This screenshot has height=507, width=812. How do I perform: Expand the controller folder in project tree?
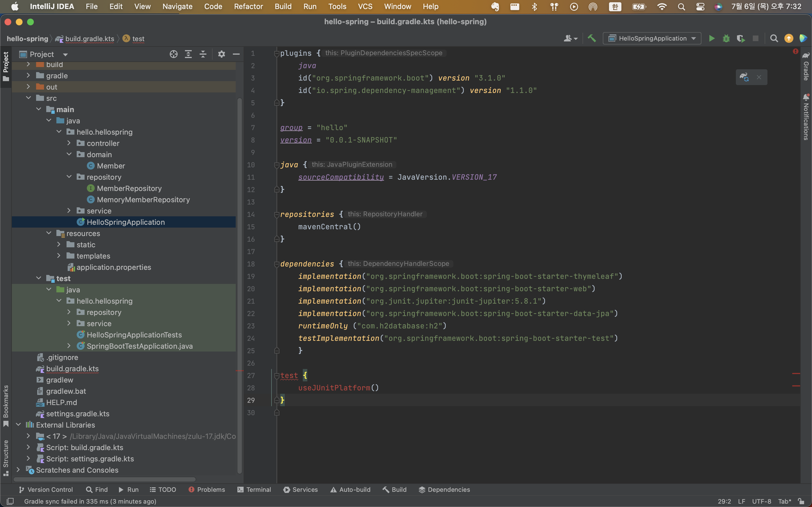pos(69,143)
